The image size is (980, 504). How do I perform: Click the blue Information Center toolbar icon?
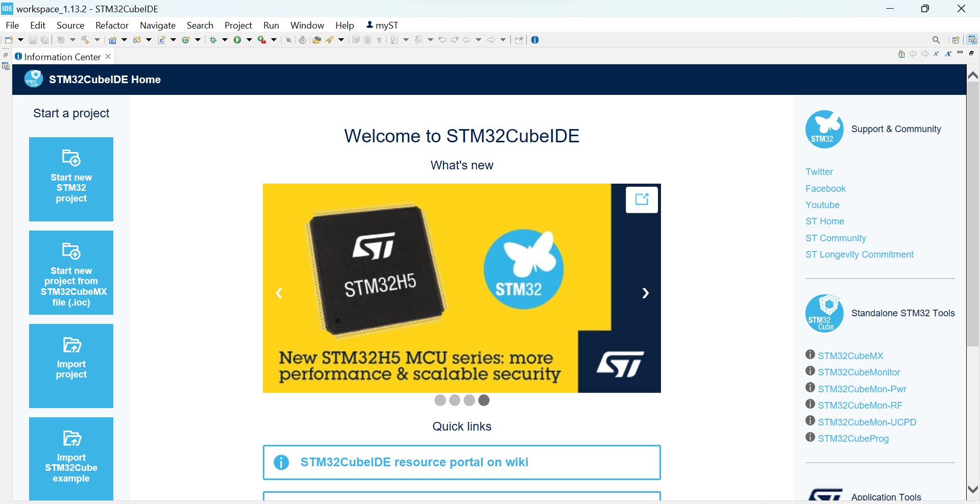[x=535, y=40]
